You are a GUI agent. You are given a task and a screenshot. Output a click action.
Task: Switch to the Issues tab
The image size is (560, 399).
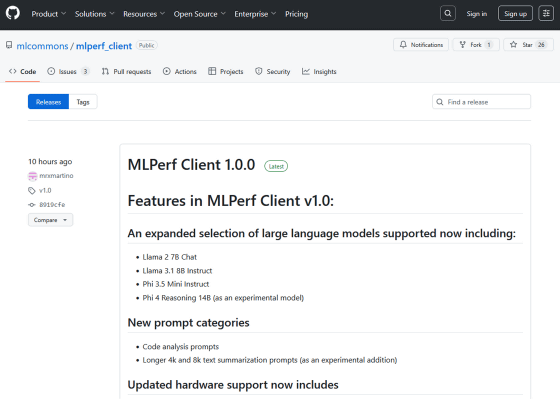point(68,71)
